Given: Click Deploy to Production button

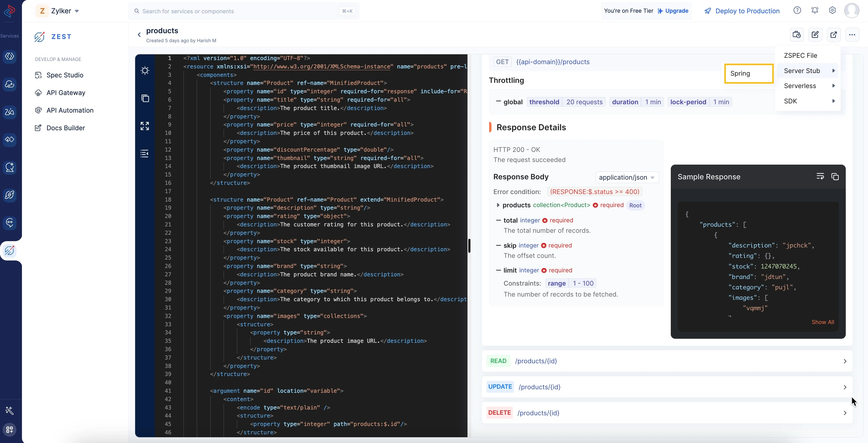Looking at the screenshot, I should coord(742,11).
